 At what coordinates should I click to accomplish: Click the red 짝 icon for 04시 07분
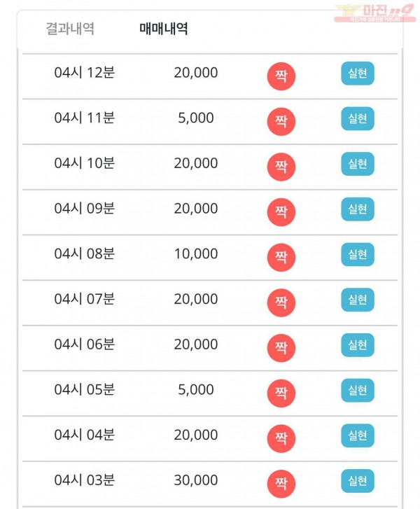coord(281,302)
